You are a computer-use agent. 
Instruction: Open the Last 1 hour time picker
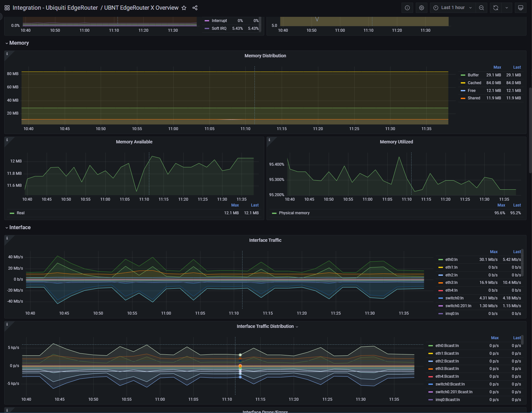point(453,8)
